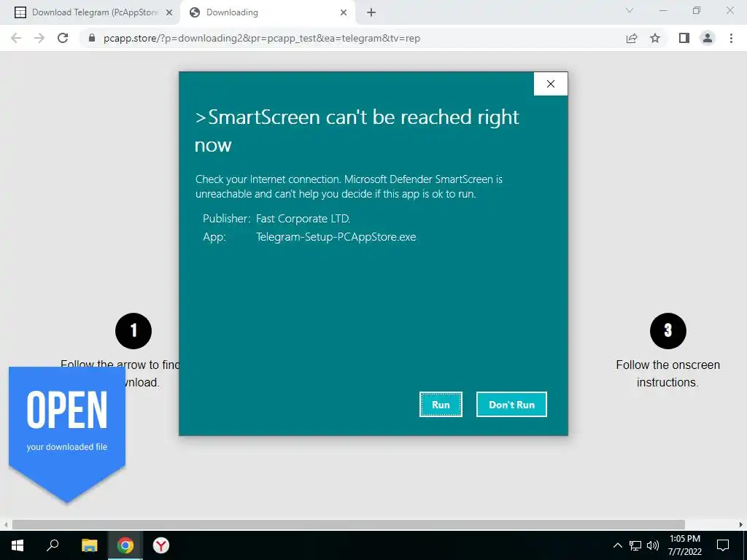Click the right scroll arrow on the horizontal scrollbar
The width and height of the screenshot is (747, 560).
click(741, 524)
